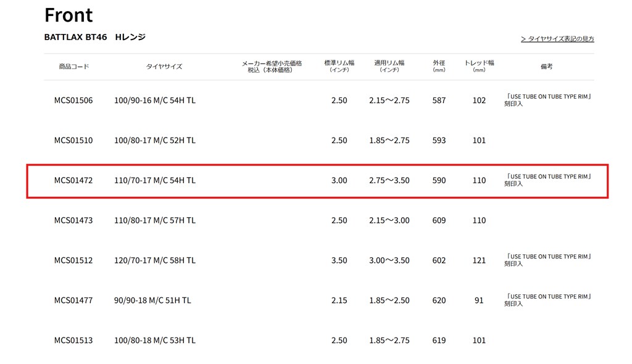This screenshot has height=364, width=632.
Task: Click product code MCS01473
Action: (x=73, y=220)
